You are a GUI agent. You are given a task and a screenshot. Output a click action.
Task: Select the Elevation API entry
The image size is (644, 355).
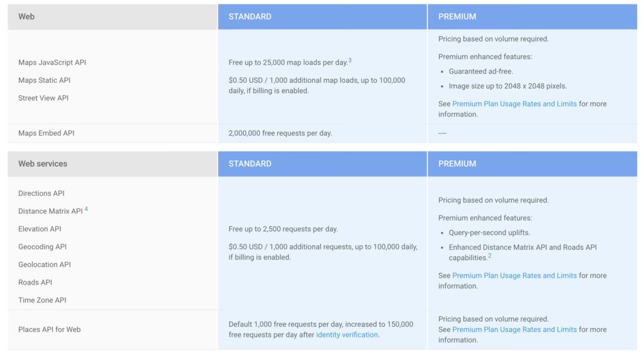click(x=40, y=229)
